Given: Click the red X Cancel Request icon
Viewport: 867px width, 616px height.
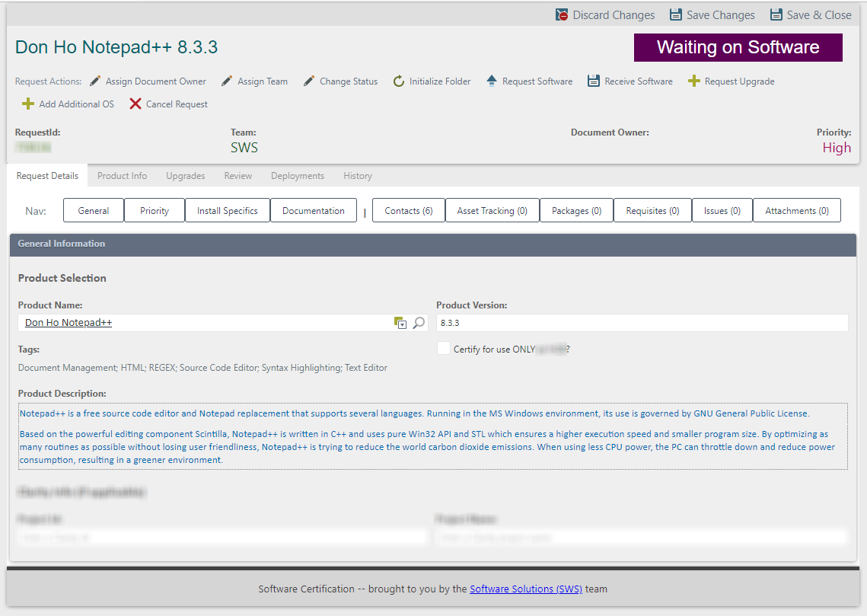Looking at the screenshot, I should click(135, 104).
